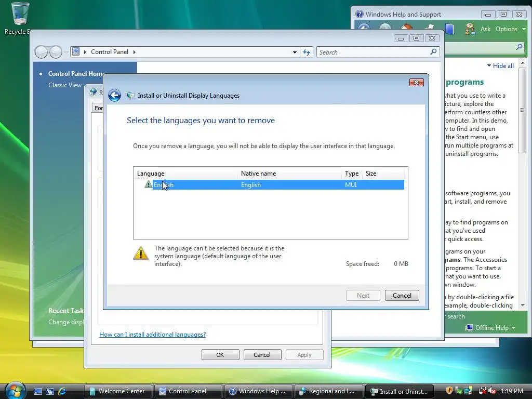Click the Language column header
This screenshot has width=532, height=399.
click(x=185, y=174)
